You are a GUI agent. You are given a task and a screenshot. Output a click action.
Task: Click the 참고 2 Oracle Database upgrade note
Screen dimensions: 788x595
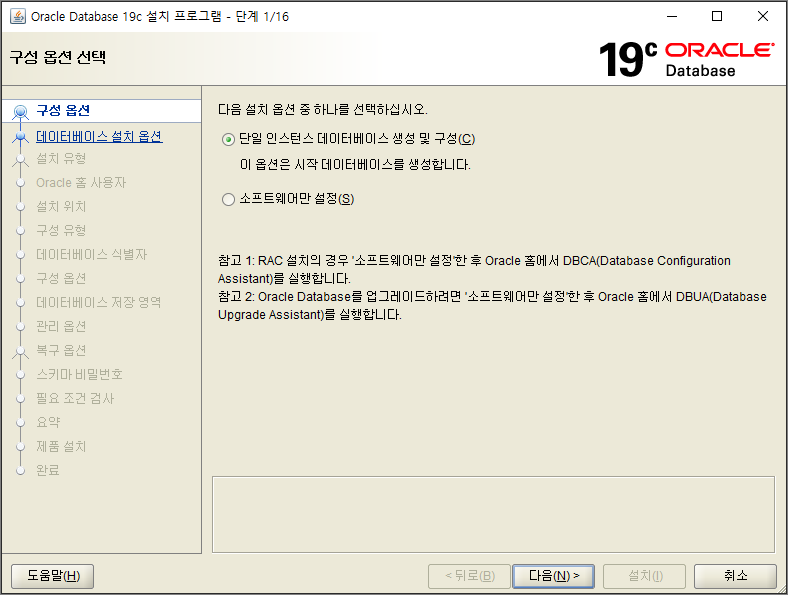click(492, 306)
